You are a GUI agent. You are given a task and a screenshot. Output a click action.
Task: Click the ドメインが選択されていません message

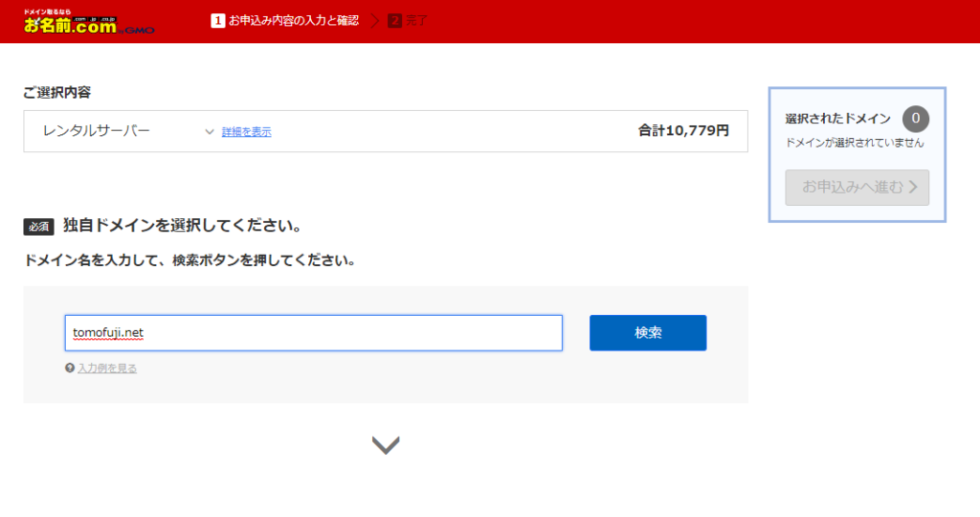855,143
